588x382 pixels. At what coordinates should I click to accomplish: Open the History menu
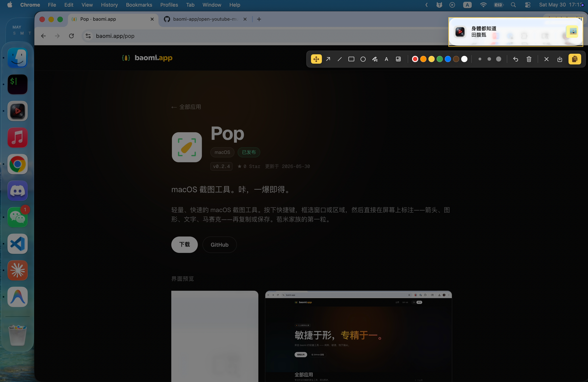point(109,5)
